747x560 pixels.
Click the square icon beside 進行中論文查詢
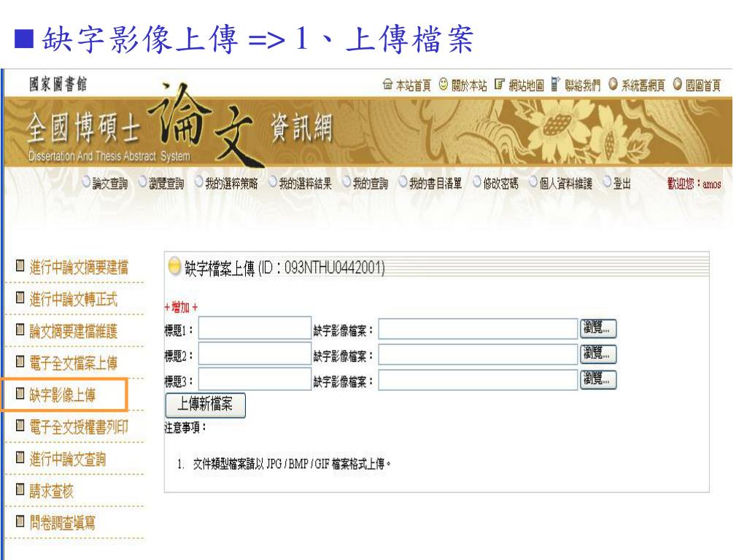click(20, 457)
